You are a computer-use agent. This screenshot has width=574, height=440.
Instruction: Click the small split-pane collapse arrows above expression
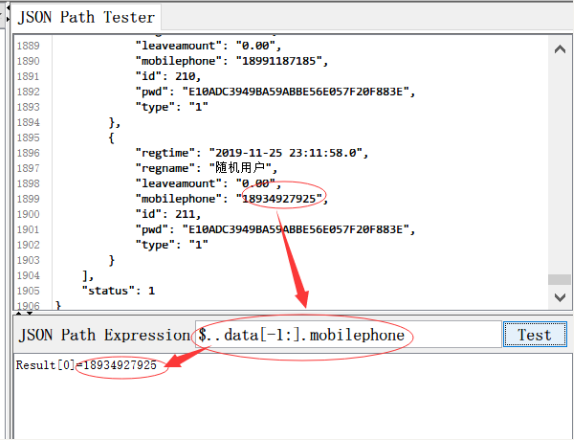pos(24,313)
